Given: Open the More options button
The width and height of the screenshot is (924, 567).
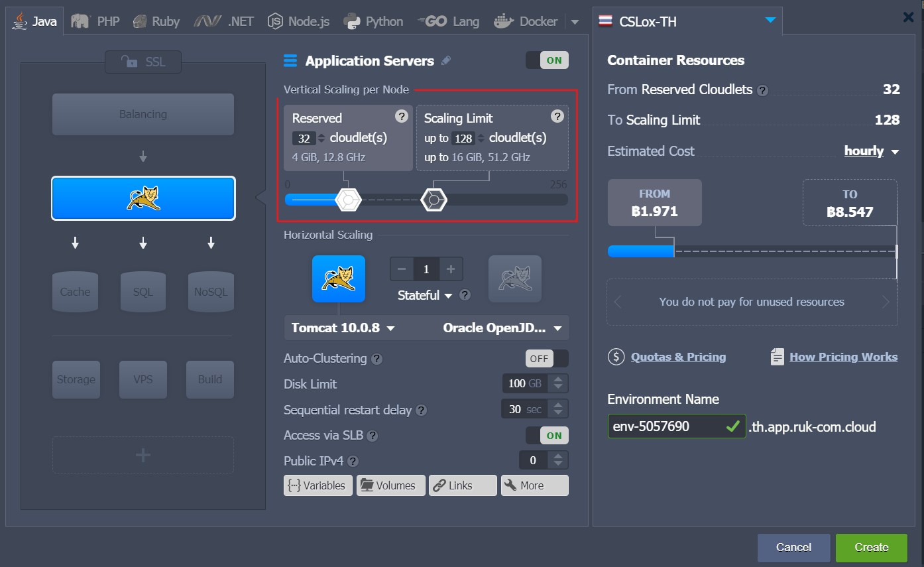Looking at the screenshot, I should [x=535, y=485].
